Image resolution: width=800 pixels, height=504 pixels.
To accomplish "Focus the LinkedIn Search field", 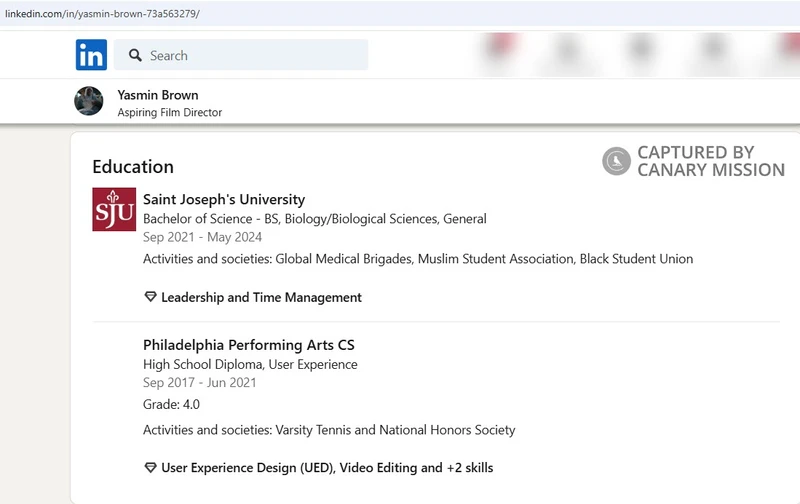I will pos(241,55).
